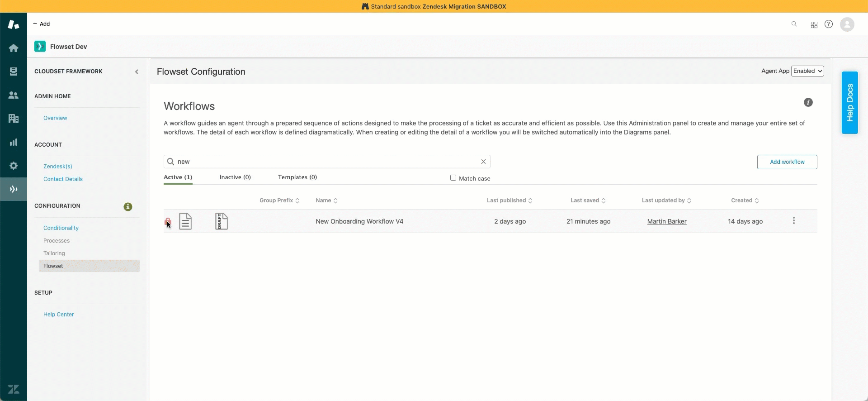Switch to the Active (1) tab
Screen dimensions: 868x401
coord(178,177)
